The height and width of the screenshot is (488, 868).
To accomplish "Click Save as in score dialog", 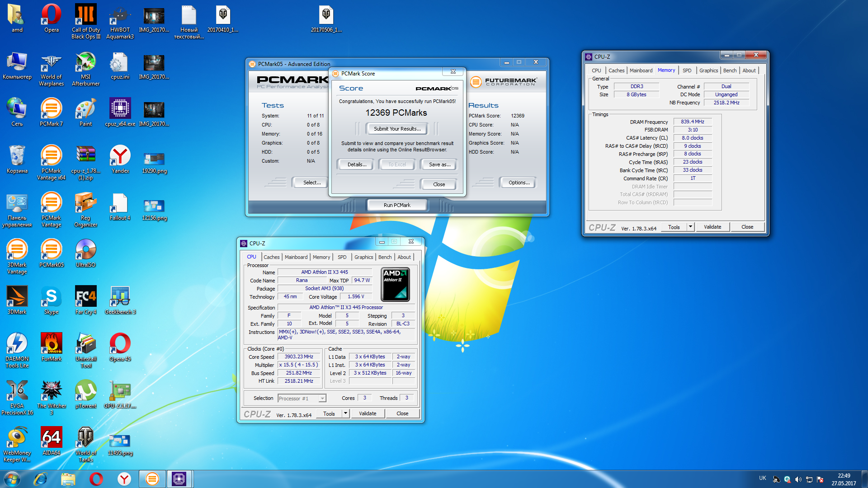I will [x=439, y=164].
